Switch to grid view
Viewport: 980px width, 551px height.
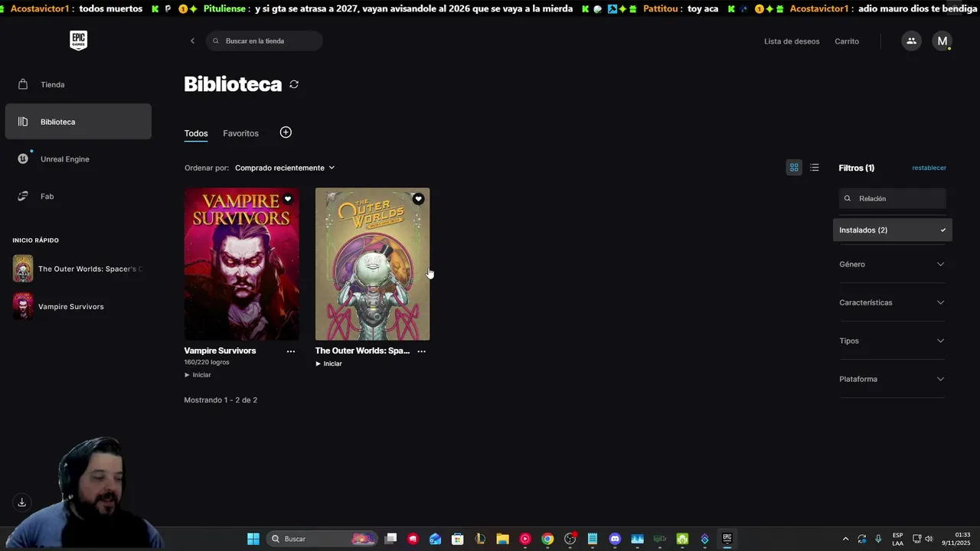tap(794, 168)
